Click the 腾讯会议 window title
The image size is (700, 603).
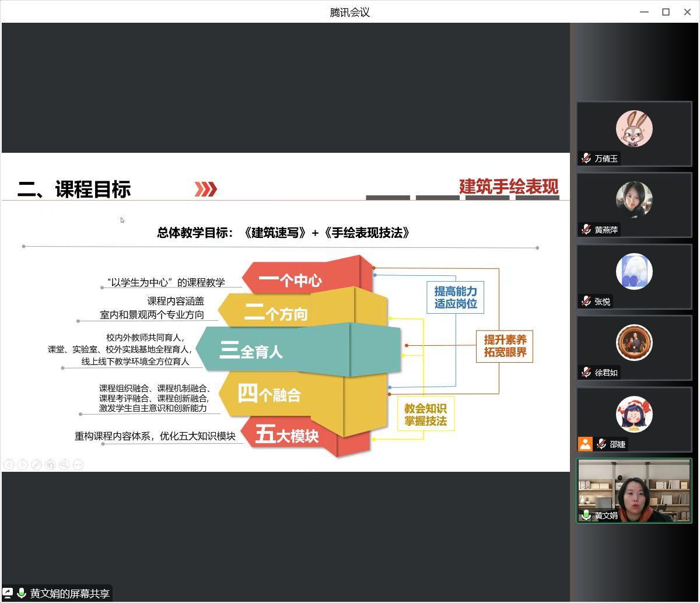[350, 12]
